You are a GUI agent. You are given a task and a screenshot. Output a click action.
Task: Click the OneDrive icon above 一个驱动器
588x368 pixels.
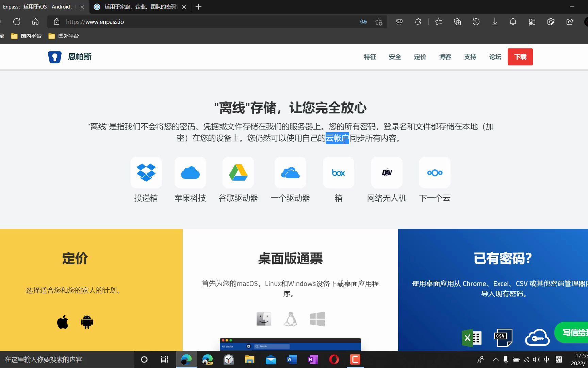pos(290,173)
